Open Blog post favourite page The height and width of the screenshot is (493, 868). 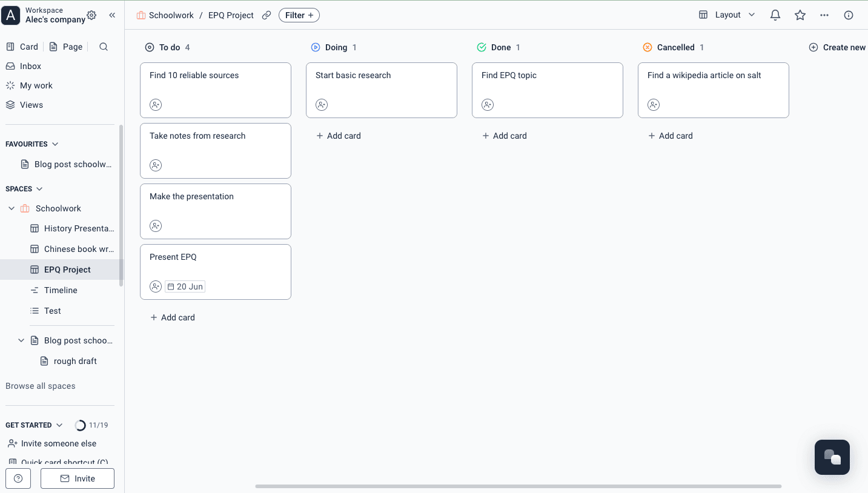click(x=66, y=164)
